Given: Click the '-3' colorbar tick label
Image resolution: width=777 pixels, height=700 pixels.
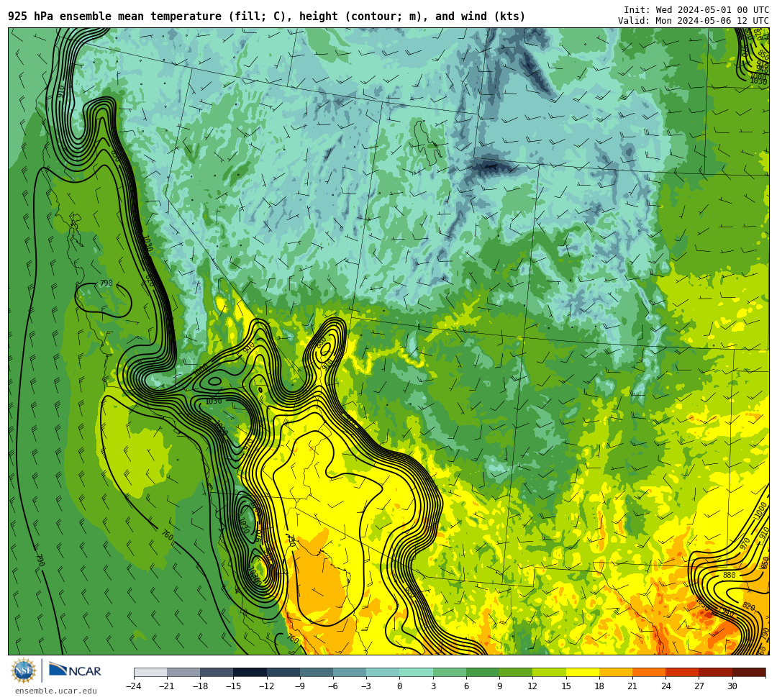Looking at the screenshot, I should click(x=366, y=686).
